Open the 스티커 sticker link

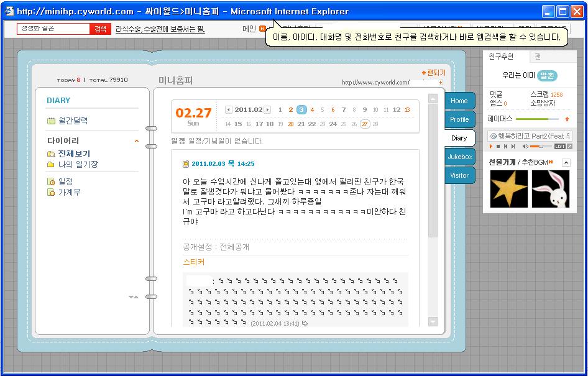[x=193, y=262]
